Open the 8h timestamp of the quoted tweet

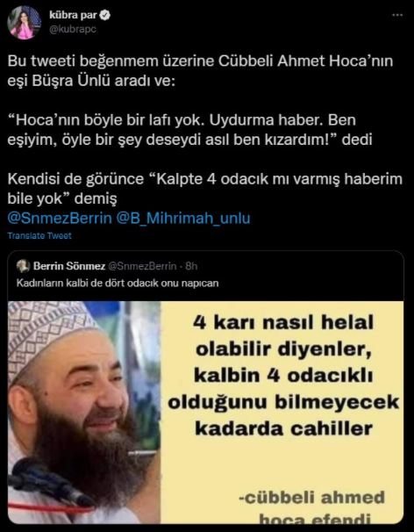tap(191, 266)
